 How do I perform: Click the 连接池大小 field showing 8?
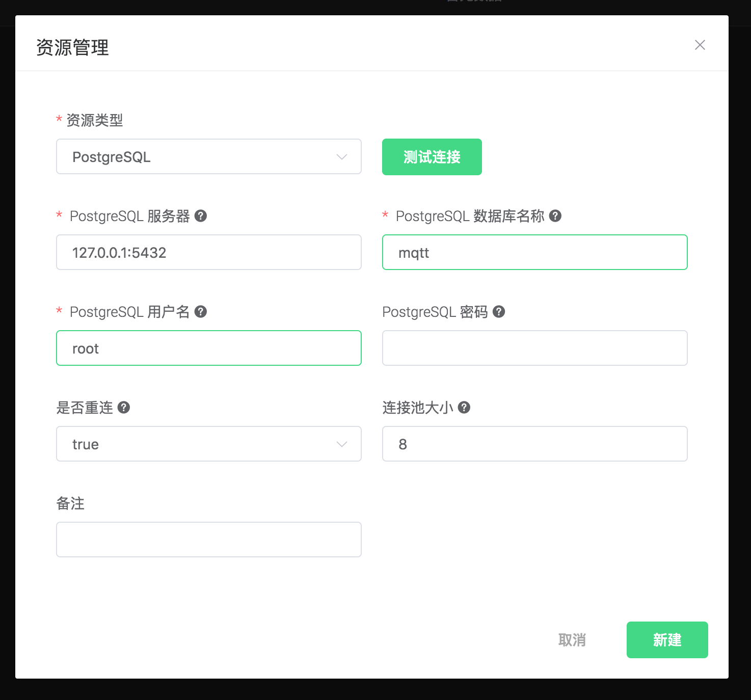tap(534, 444)
